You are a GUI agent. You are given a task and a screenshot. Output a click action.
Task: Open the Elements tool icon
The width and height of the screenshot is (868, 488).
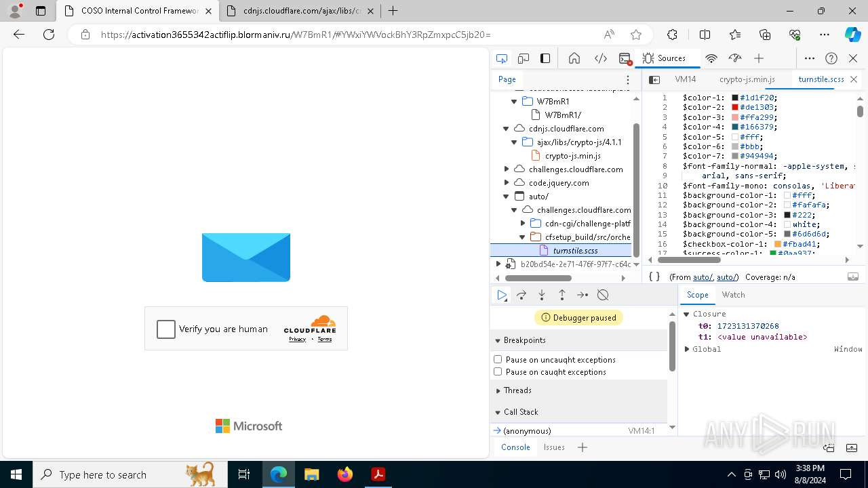[601, 58]
